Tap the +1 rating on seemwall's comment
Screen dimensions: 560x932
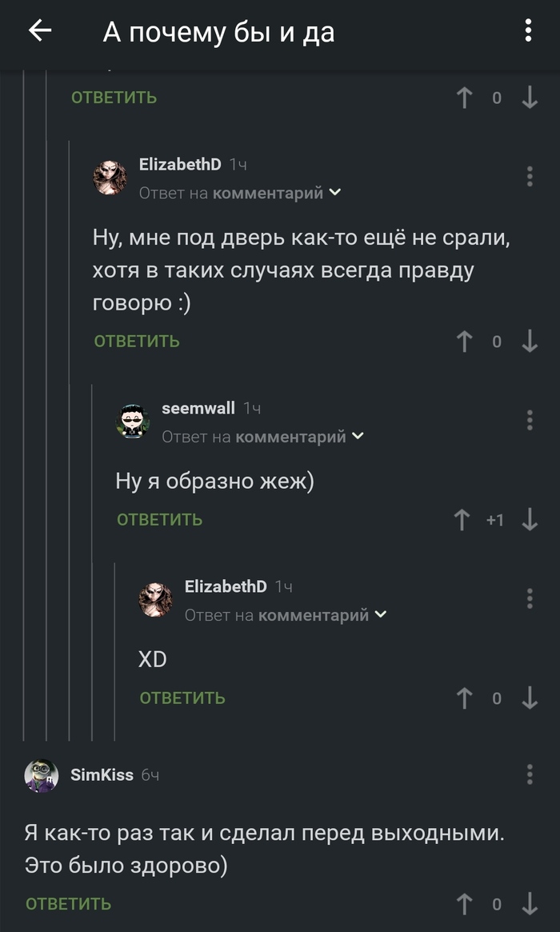497,518
